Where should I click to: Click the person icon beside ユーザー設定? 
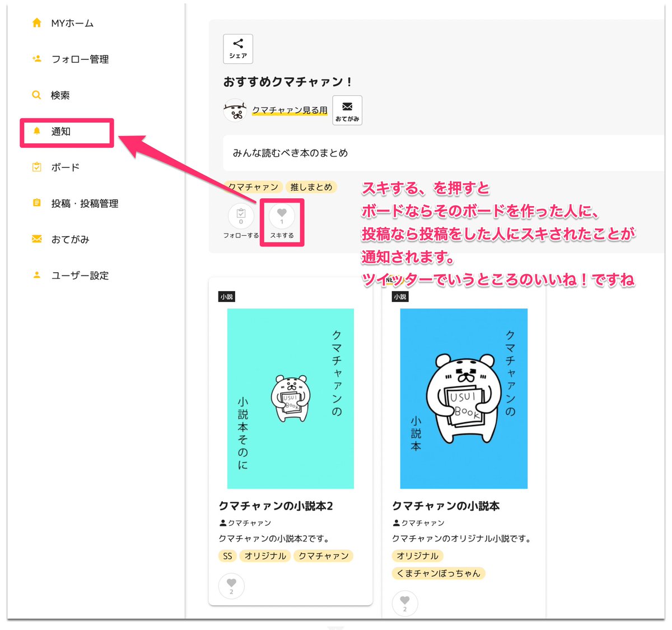[36, 274]
